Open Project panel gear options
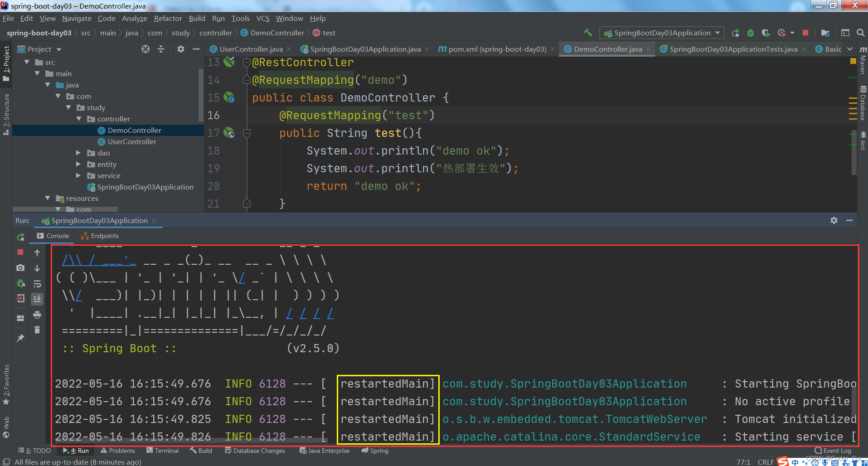The height and width of the screenshot is (466, 868). [x=181, y=49]
